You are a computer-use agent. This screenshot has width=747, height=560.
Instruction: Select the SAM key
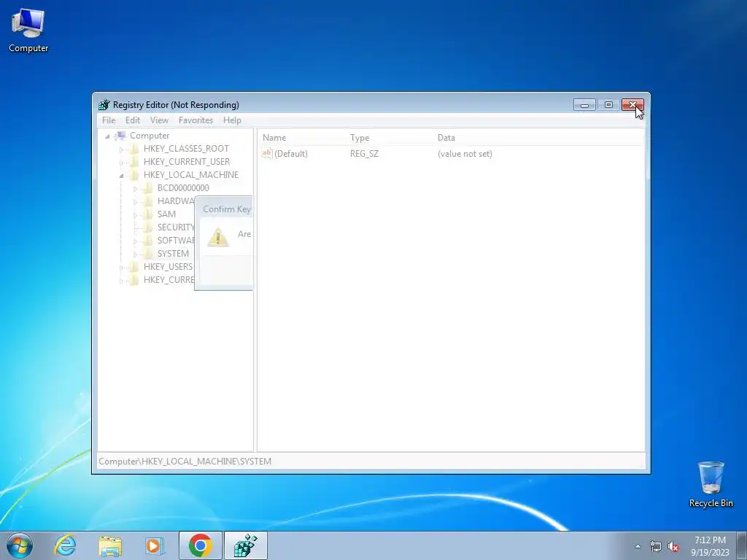click(167, 214)
